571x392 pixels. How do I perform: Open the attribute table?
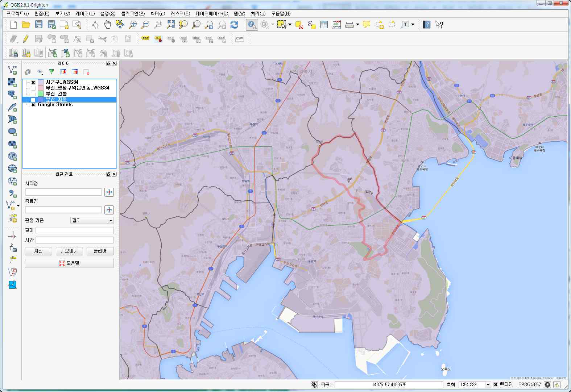click(324, 25)
